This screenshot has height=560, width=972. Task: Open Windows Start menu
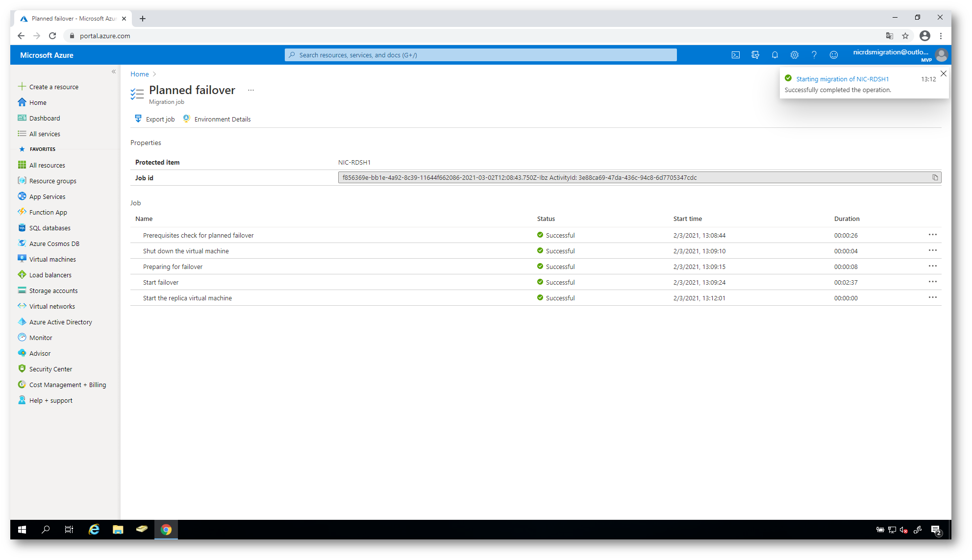[22, 529]
